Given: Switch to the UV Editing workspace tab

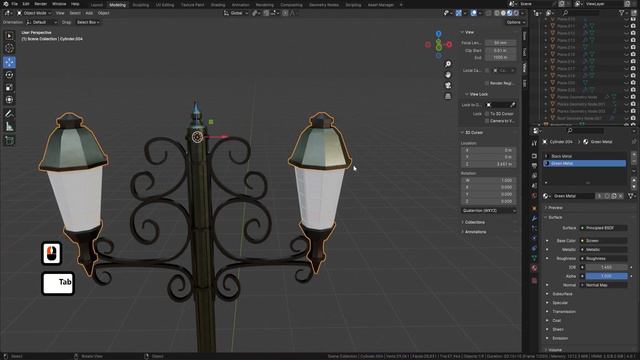Looking at the screenshot, I should coord(165,5).
